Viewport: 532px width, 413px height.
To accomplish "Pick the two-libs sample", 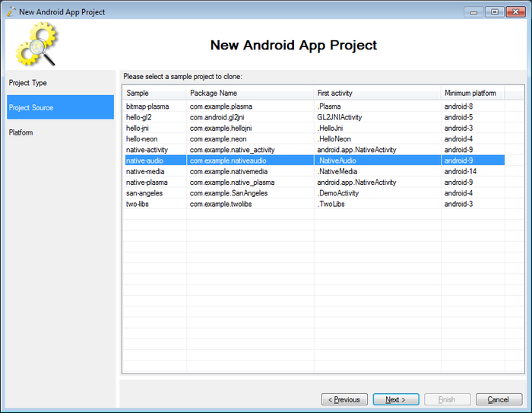I will [138, 204].
